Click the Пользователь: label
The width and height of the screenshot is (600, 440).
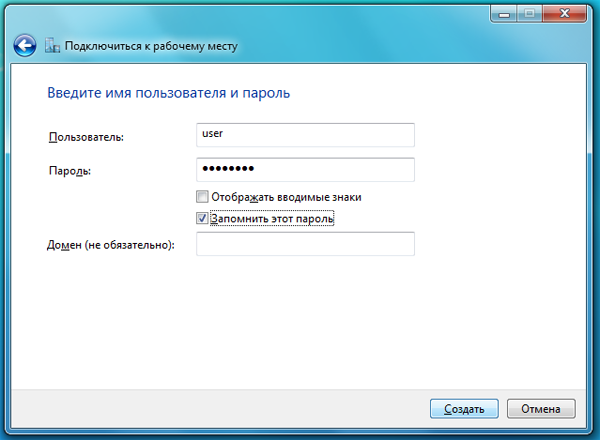(86, 137)
